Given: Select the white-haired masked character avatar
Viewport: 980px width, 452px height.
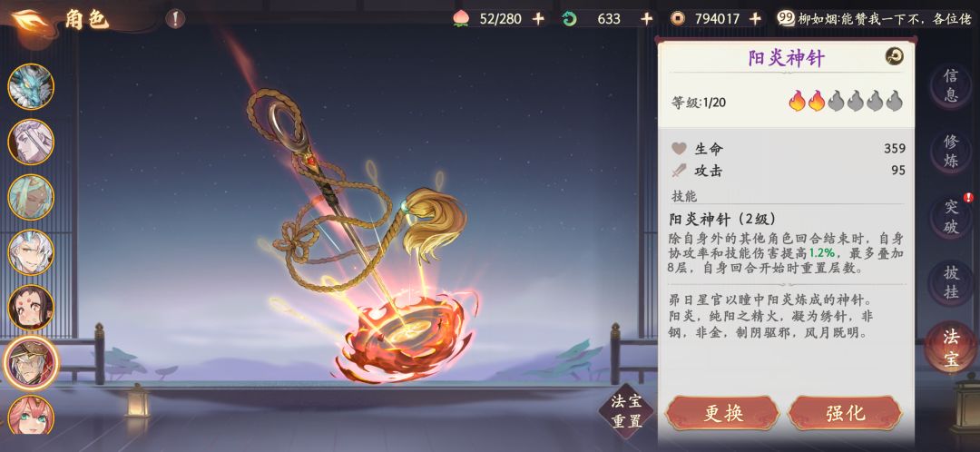Looking at the screenshot, I should point(31,142).
